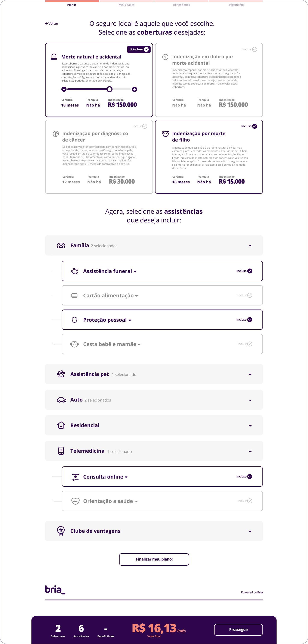Image resolution: width=308 pixels, height=644 pixels.
Task: Expand Assistência funeral details dropdown
Action: pos(135,272)
